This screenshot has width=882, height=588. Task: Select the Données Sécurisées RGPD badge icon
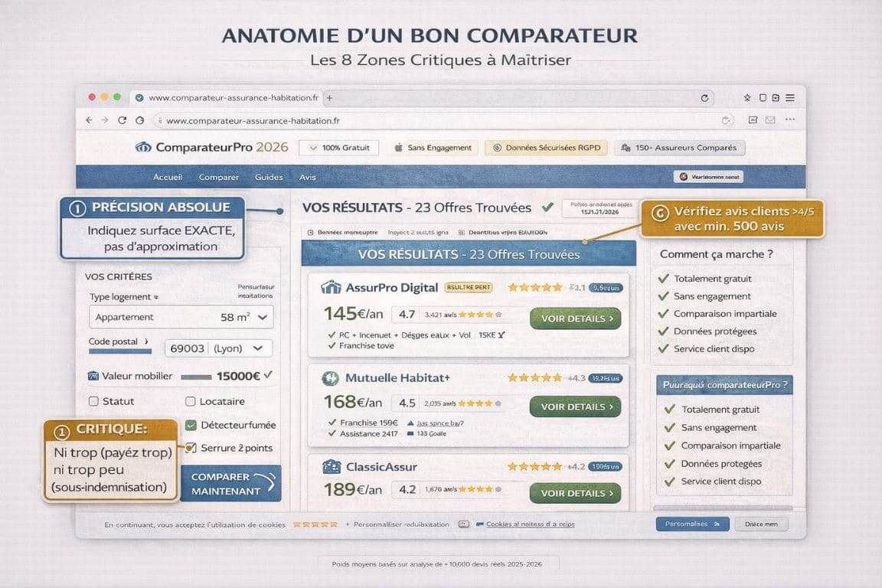tap(498, 148)
